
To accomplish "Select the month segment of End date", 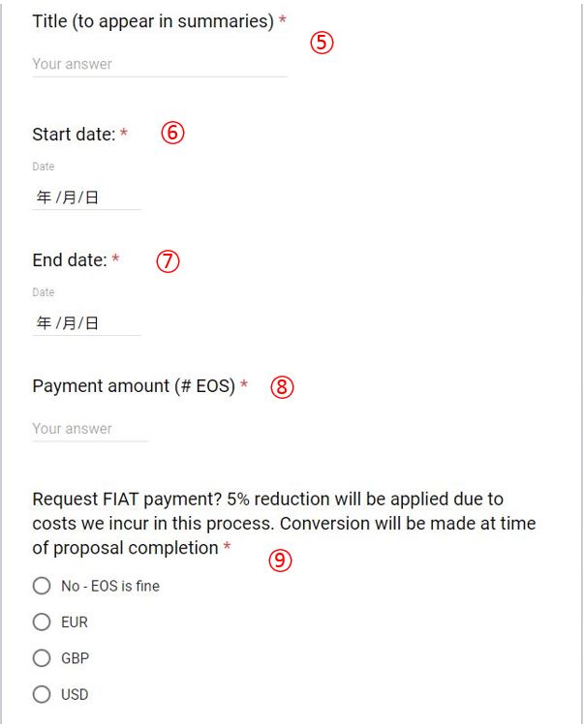I will click(x=67, y=323).
